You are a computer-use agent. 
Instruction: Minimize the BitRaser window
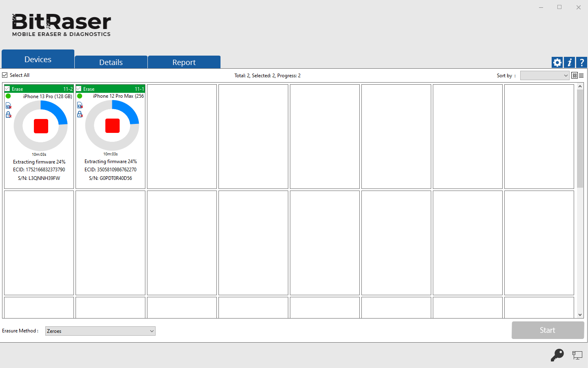[541, 7]
